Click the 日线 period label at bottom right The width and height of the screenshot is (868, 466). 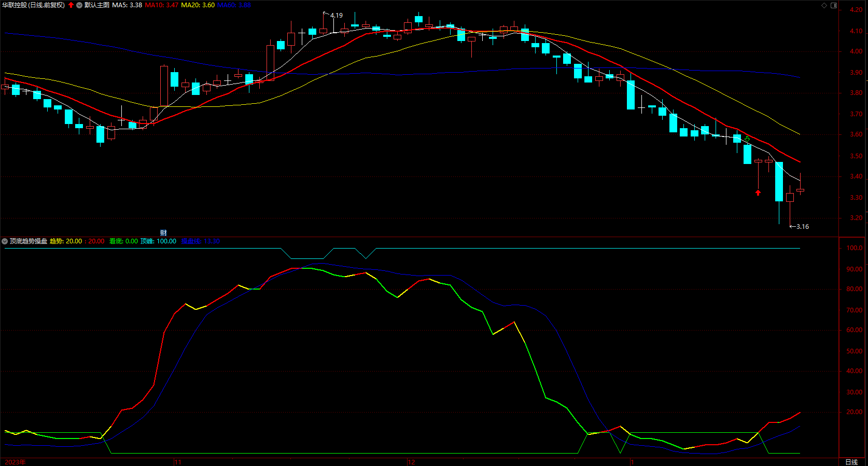[851, 462]
